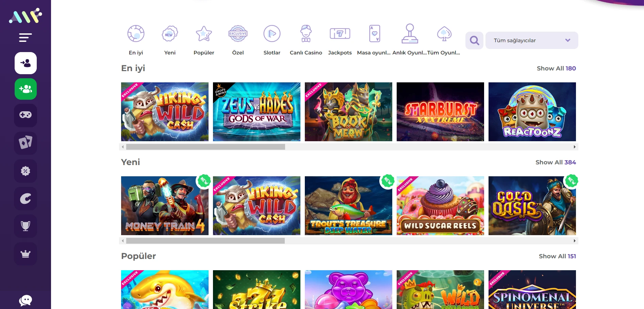Open the Wild Piranha game thumbnail
This screenshot has height=309, width=644.
point(440,290)
